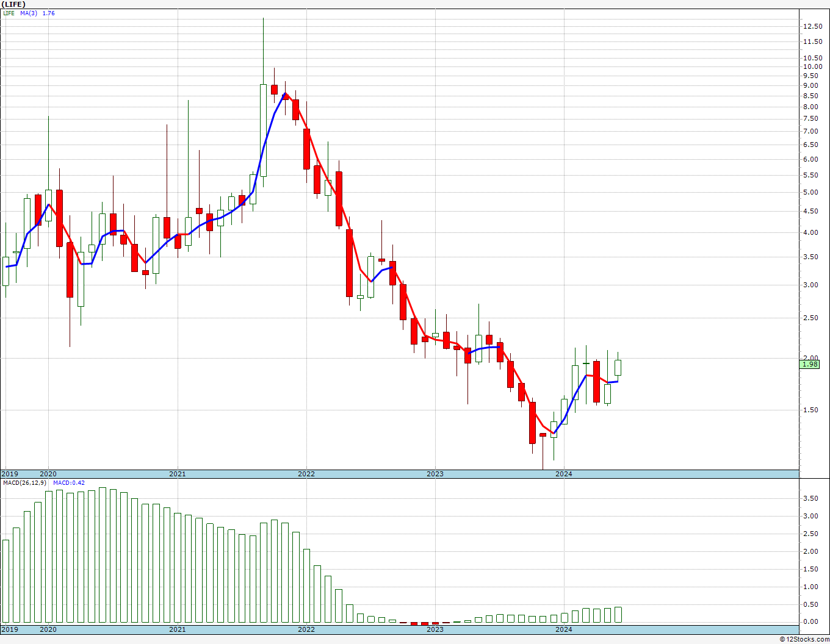Select the MACD:0.42 value label
Screen dimensions: 830x644
pos(69,483)
